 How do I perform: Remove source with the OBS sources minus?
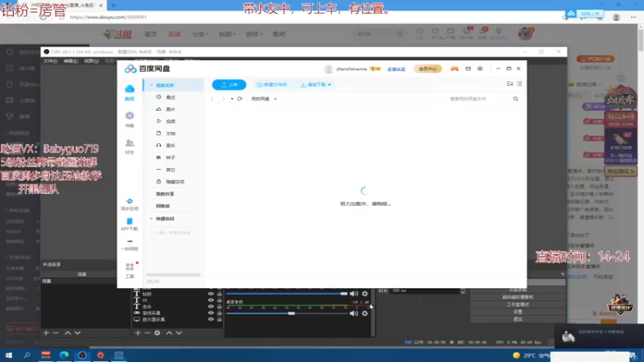[147, 332]
